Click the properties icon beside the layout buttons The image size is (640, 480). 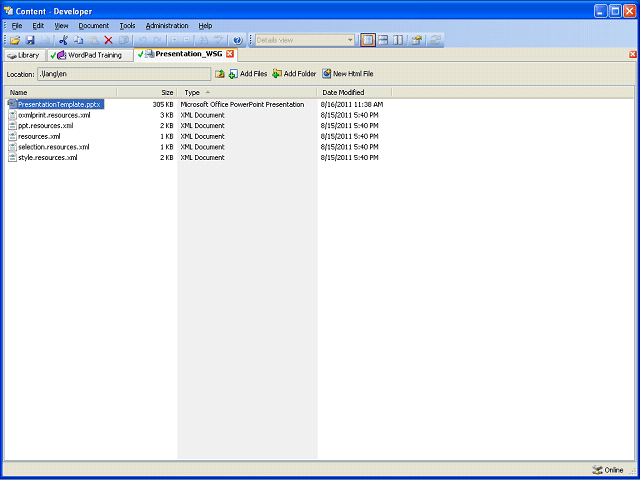point(416,40)
